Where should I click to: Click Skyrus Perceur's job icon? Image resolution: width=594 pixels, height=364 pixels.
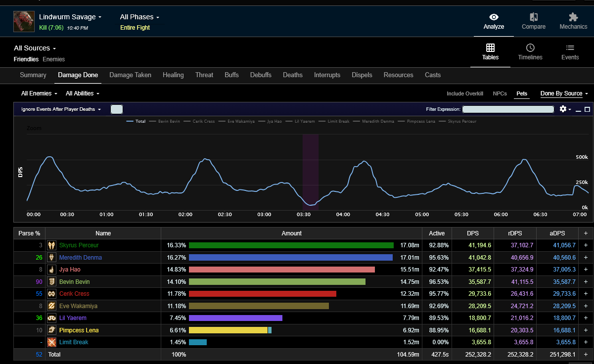click(52, 245)
